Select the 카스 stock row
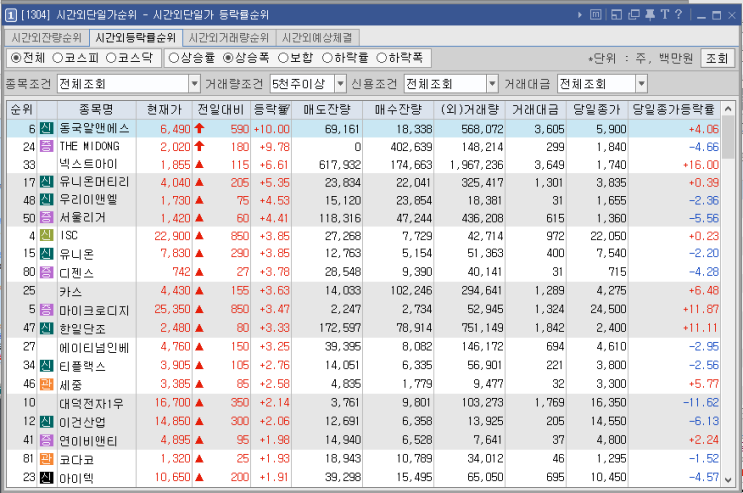 (363, 291)
